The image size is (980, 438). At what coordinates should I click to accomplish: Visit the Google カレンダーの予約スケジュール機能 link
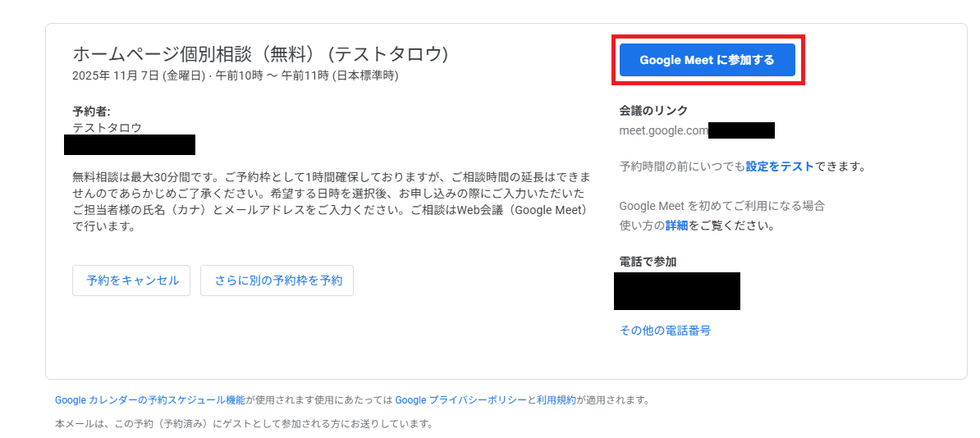(149, 400)
